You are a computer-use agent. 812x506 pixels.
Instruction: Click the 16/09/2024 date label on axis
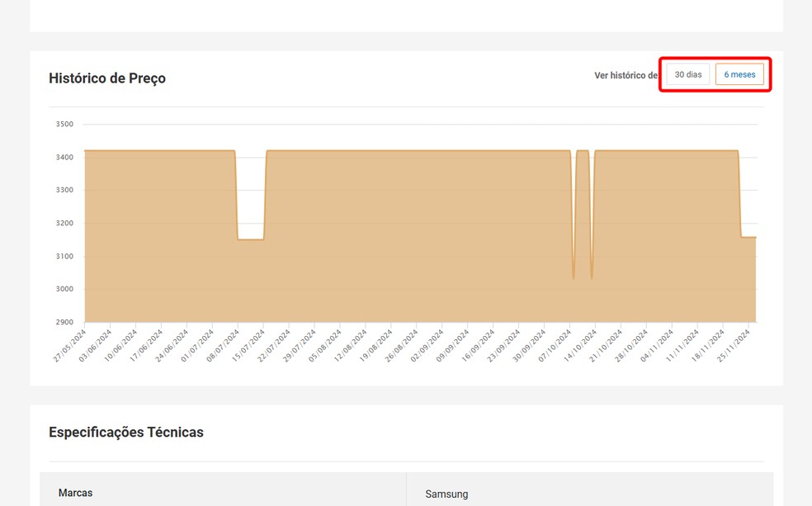479,345
